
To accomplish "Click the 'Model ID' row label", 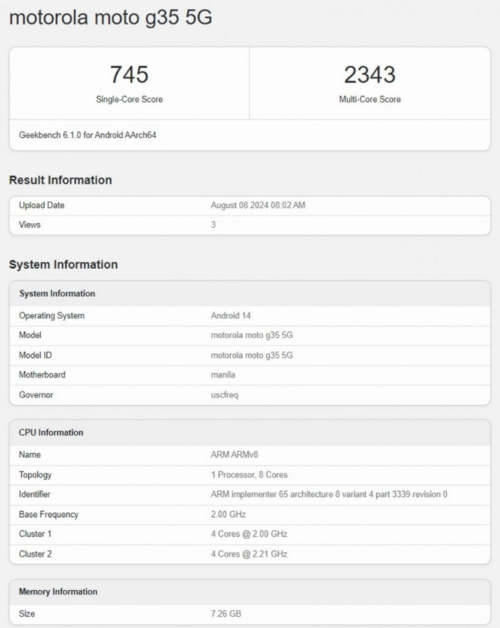I will tap(35, 355).
